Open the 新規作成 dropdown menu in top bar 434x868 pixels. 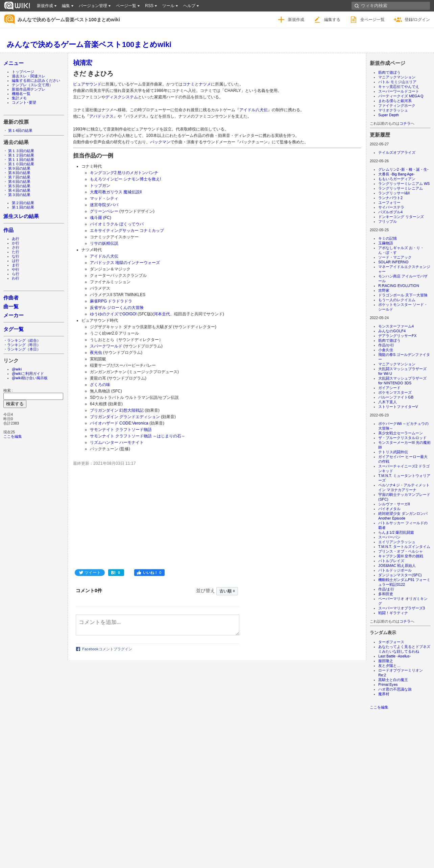(x=47, y=6)
